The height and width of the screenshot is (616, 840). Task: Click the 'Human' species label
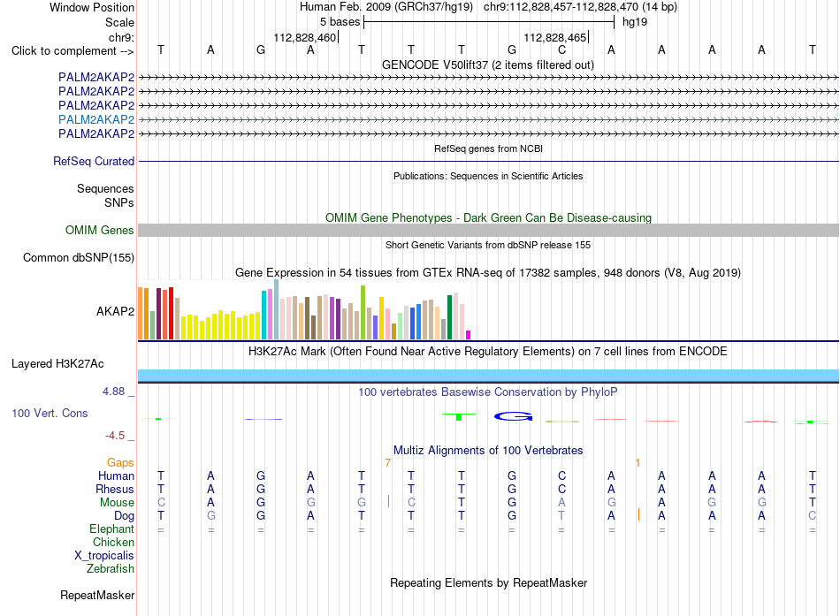click(116, 475)
